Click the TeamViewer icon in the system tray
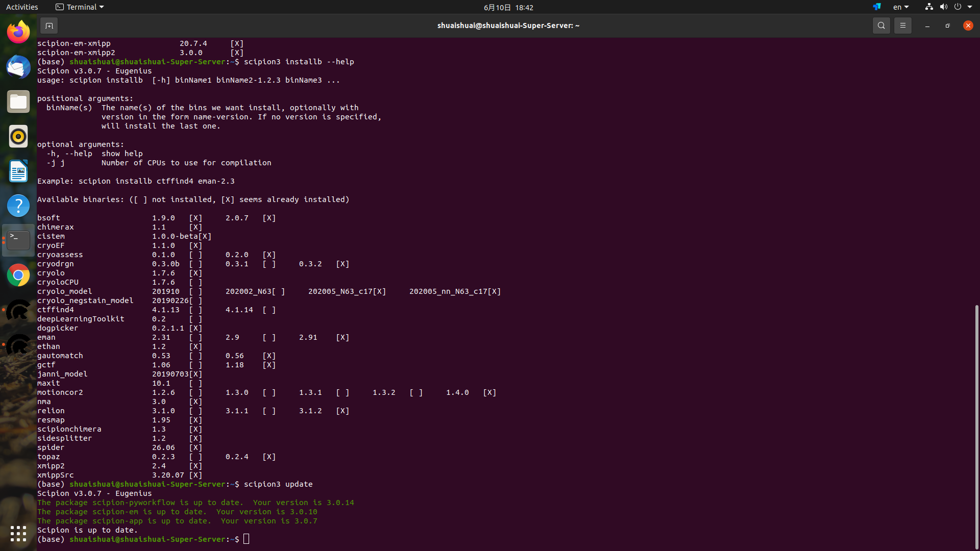Image resolution: width=980 pixels, height=551 pixels. point(876,7)
